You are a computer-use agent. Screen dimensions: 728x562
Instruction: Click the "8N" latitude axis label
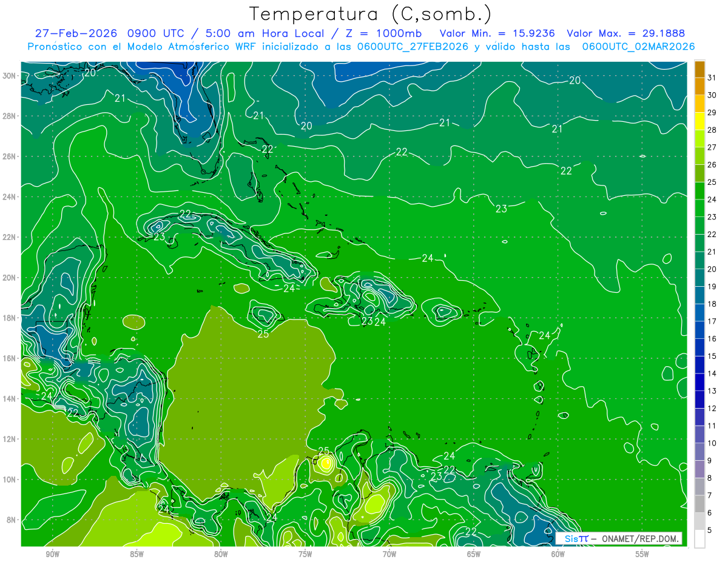pyautogui.click(x=12, y=520)
